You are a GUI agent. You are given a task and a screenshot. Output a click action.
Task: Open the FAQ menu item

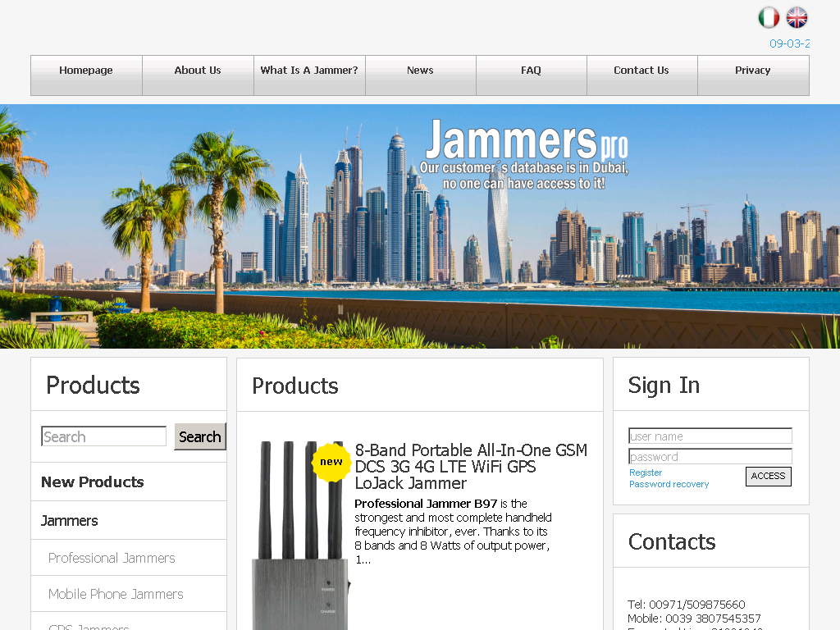pos(531,75)
